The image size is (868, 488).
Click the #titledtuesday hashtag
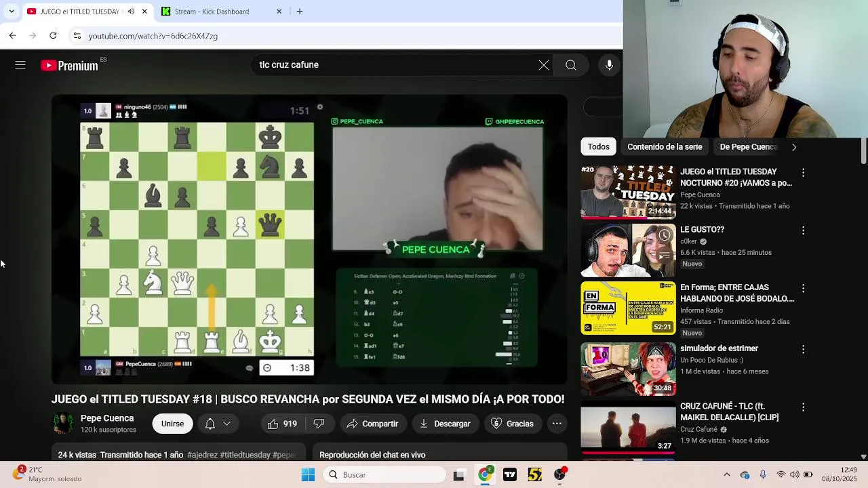point(245,455)
